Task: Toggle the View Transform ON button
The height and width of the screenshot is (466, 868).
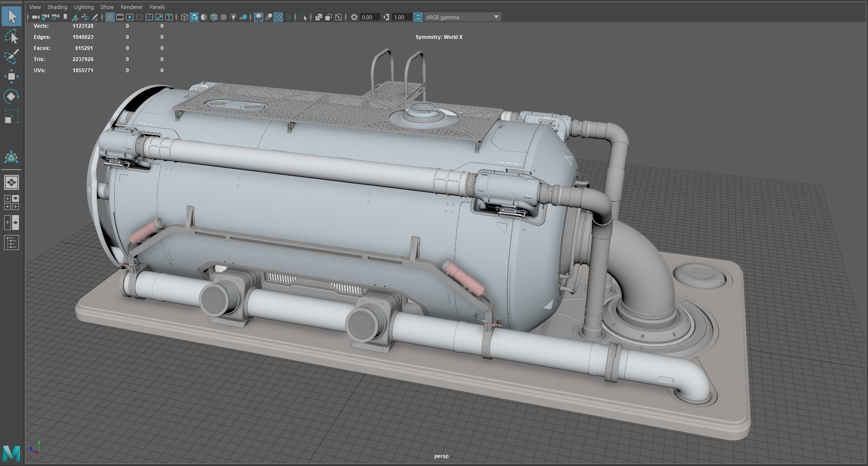Action: click(x=418, y=17)
